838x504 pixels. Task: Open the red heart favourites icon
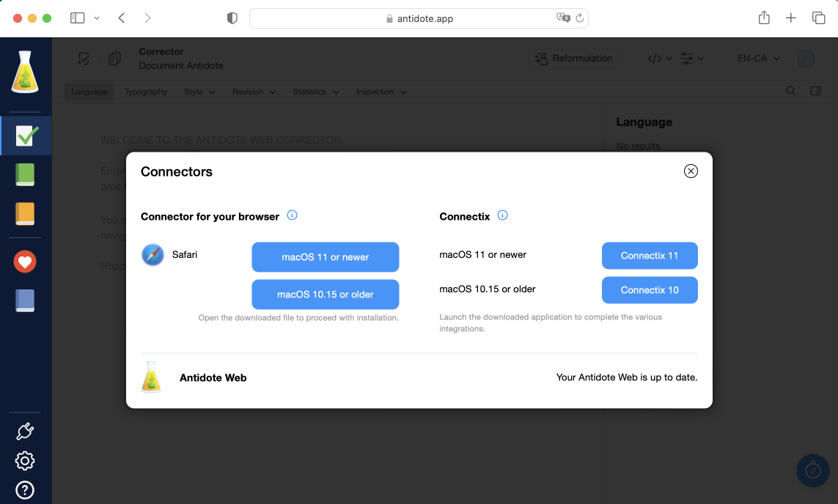click(x=26, y=262)
